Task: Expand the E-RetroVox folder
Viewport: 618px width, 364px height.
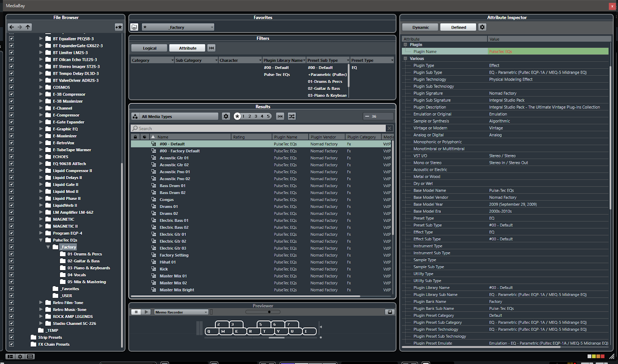Action: [41, 143]
